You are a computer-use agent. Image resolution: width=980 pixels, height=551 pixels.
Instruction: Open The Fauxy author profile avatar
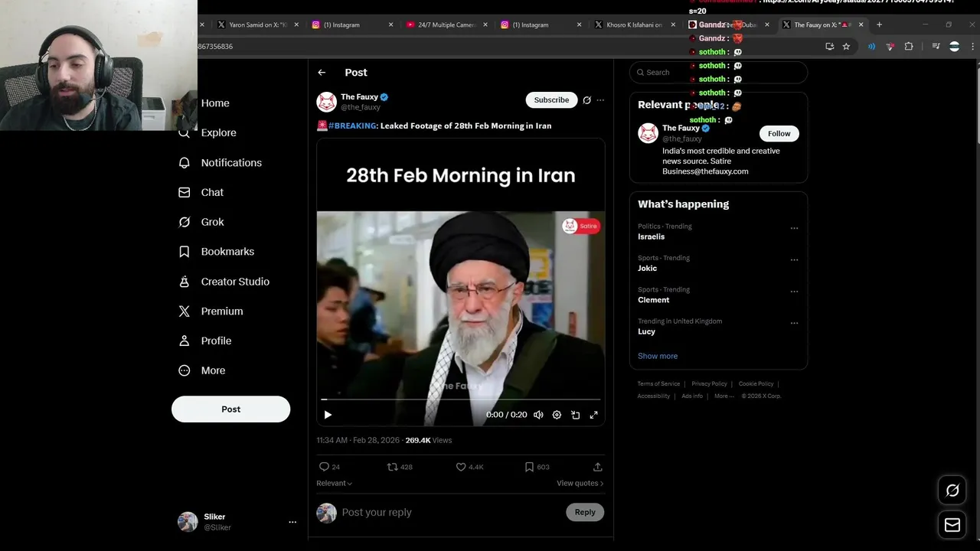click(327, 102)
